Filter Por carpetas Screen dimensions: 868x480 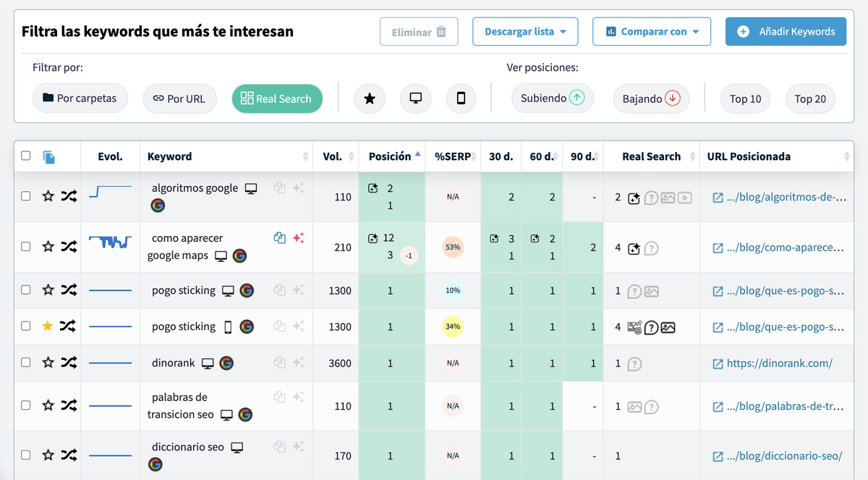80,98
